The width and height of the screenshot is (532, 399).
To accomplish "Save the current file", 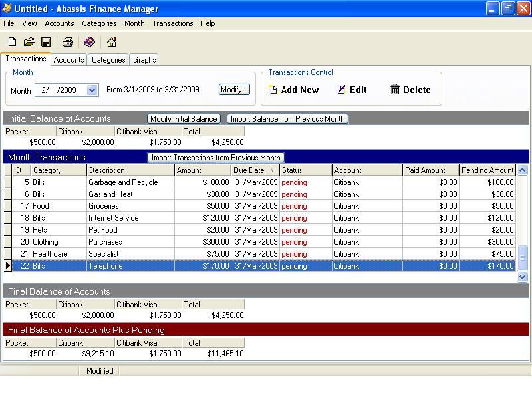I will pyautogui.click(x=46, y=41).
